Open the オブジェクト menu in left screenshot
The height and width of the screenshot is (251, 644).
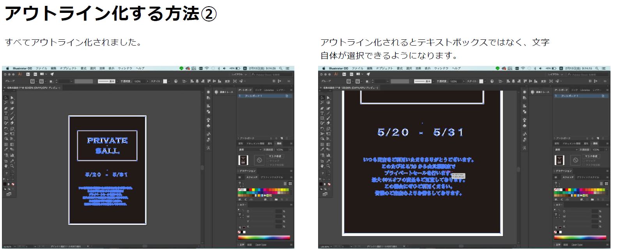(x=68, y=68)
